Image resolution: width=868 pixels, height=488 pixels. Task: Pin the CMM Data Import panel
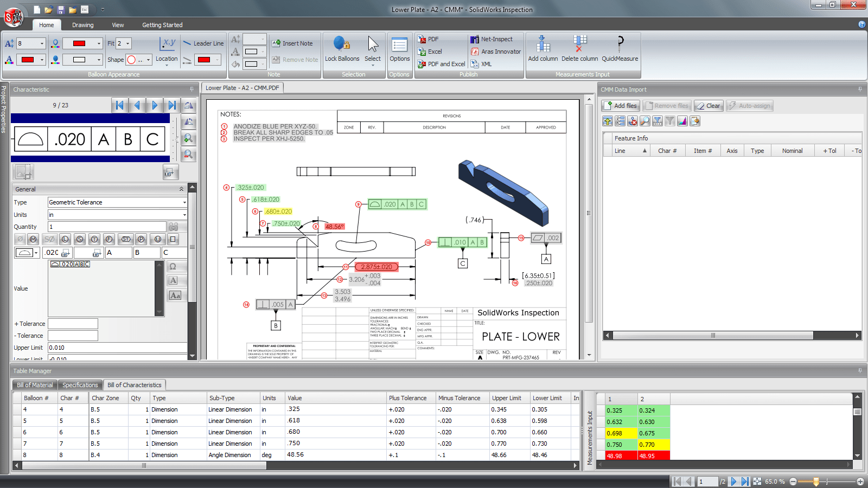860,89
